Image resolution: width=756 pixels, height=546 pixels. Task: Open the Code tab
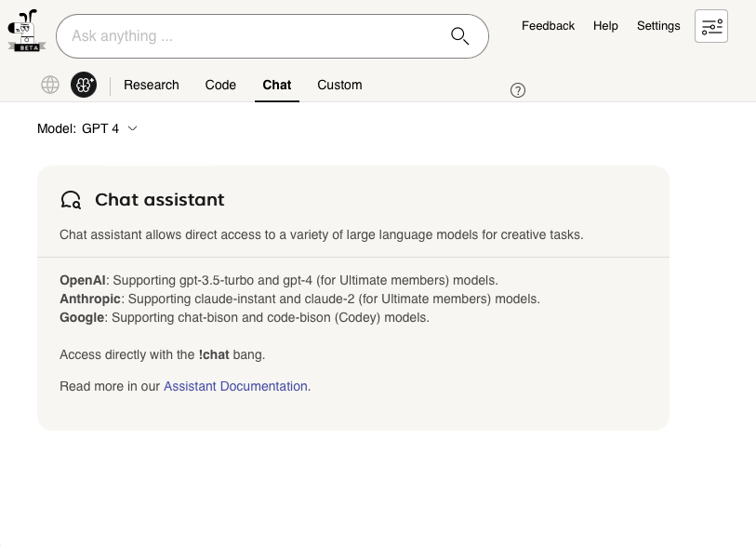(x=220, y=85)
